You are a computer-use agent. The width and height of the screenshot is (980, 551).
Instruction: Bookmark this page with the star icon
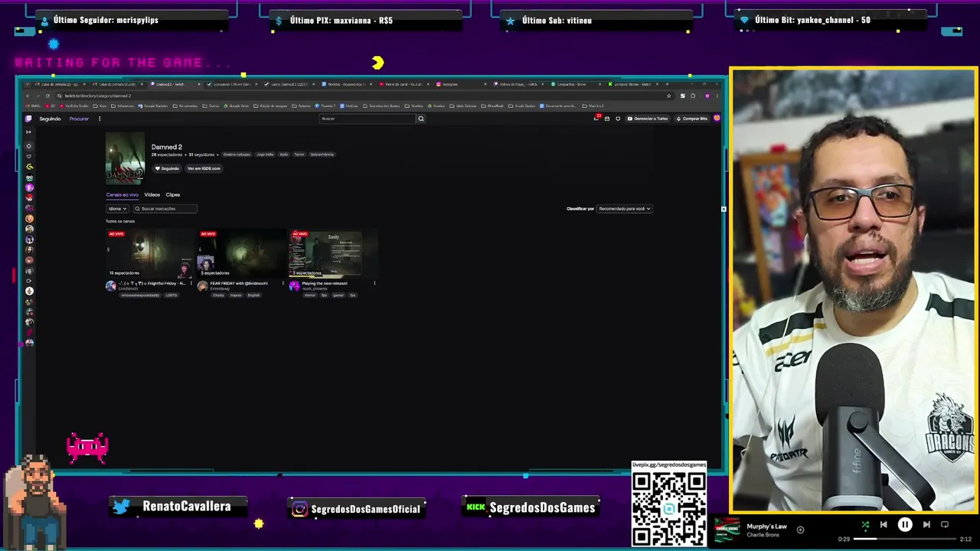point(668,96)
